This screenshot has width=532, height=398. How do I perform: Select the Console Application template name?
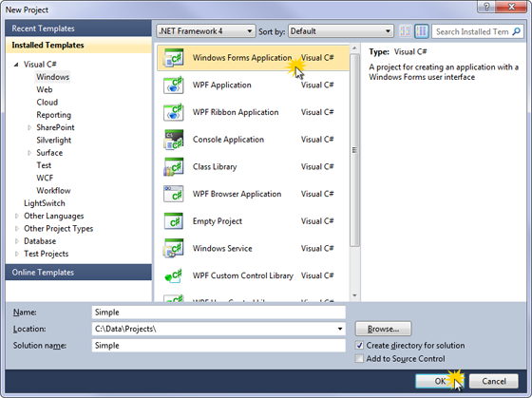coord(228,140)
